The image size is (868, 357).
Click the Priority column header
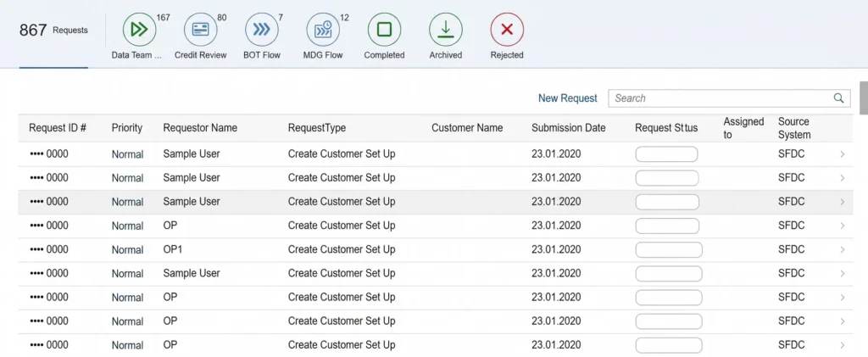(127, 128)
